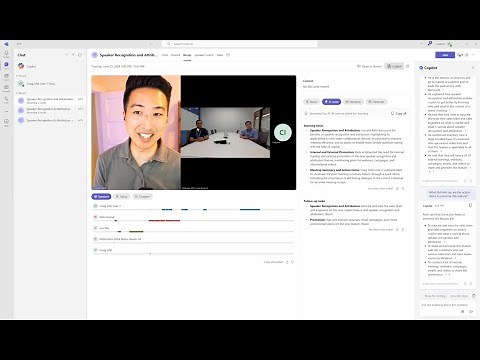Open the Teams section in left rail
The width and height of the screenshot is (480, 360).
click(x=6, y=77)
